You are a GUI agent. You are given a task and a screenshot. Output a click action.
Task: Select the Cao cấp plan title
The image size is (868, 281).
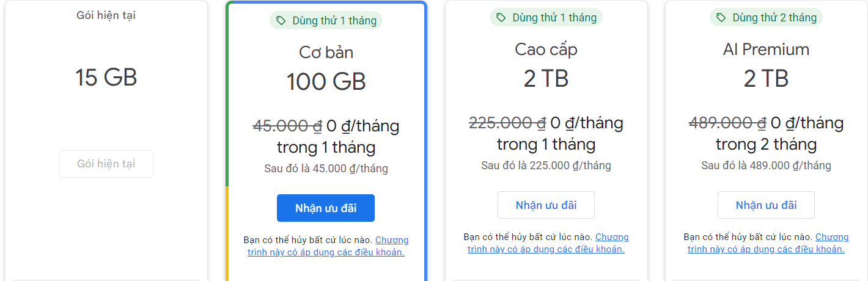[546, 49]
